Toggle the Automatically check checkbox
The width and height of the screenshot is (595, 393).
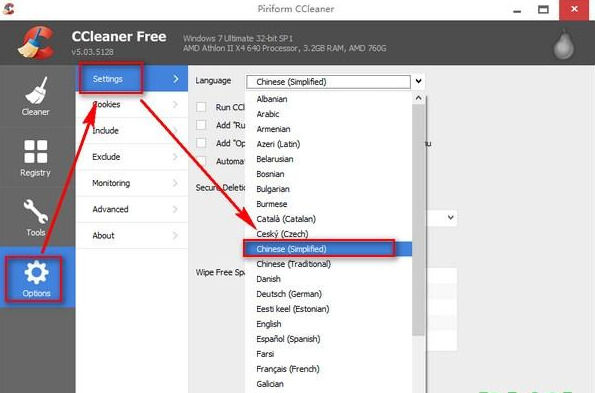pos(201,161)
